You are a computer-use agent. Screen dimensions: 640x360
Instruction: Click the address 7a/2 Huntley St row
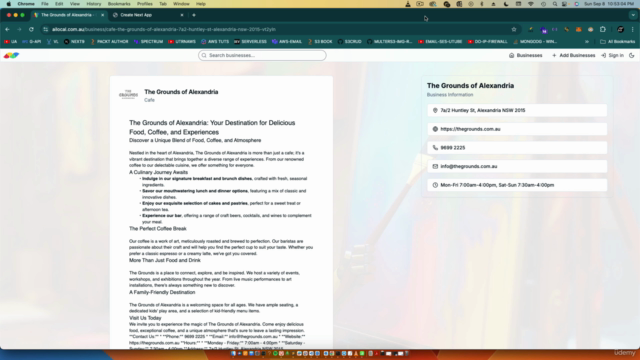pos(517,110)
